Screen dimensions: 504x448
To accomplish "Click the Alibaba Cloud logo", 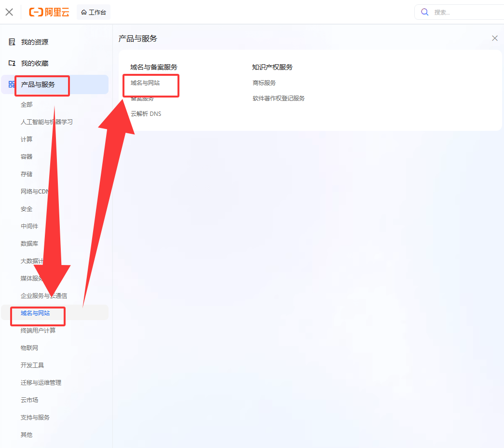I will (x=49, y=12).
